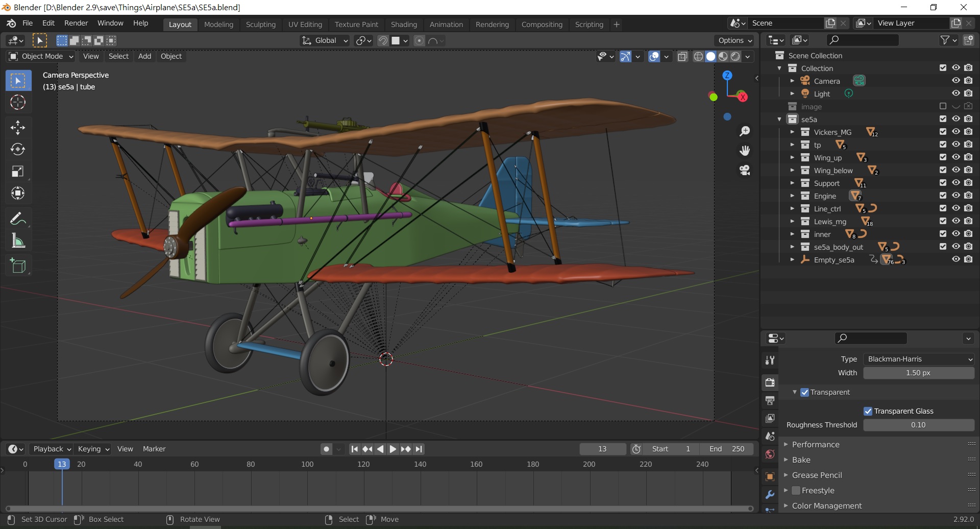Viewport: 980px width, 529px height.
Task: Hide the Vickers_MG collection in the viewport
Action: [955, 132]
